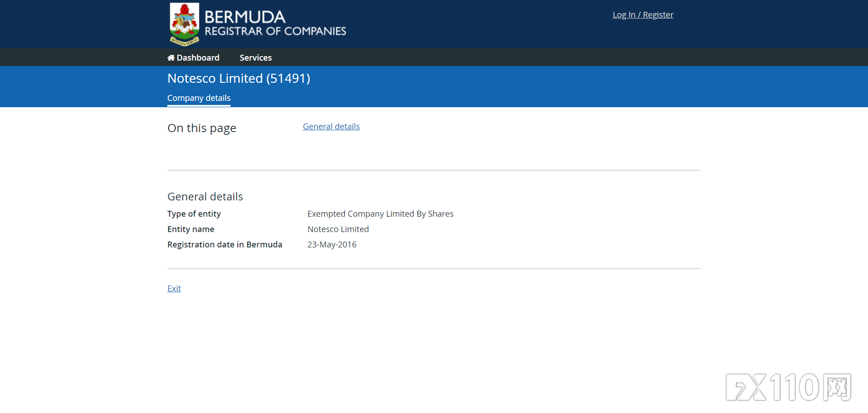The width and height of the screenshot is (868, 413).
Task: Click the large BERMUDA wordmark in header
Action: (245, 17)
